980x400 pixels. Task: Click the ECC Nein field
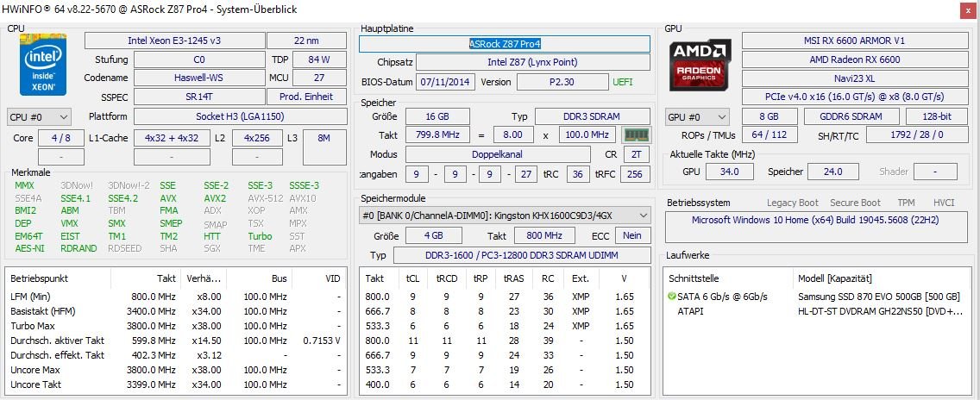(x=632, y=235)
